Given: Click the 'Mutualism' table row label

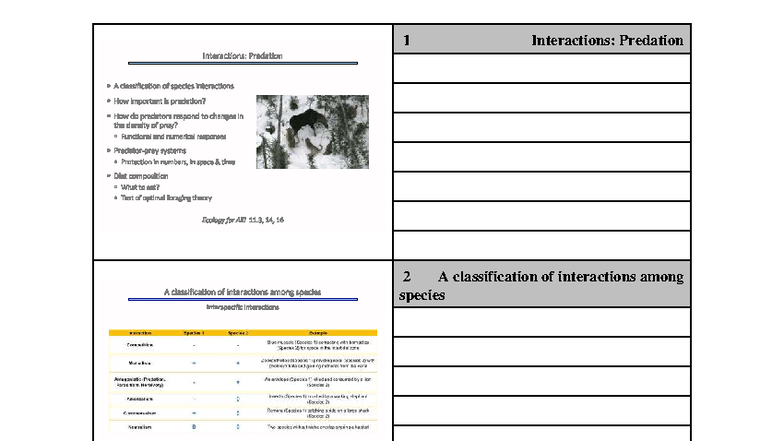Looking at the screenshot, I should coord(140,364).
